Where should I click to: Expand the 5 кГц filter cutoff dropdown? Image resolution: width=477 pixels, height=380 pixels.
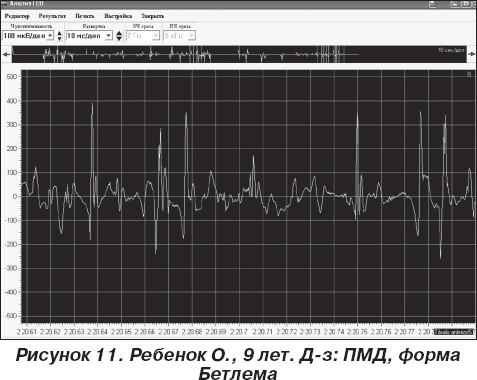pyautogui.click(x=191, y=36)
